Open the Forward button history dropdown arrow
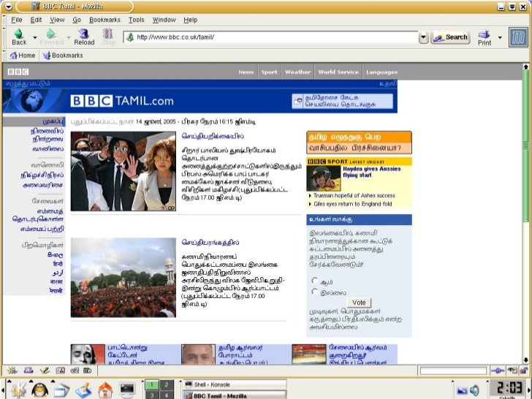The width and height of the screenshot is (532, 399). [69, 37]
